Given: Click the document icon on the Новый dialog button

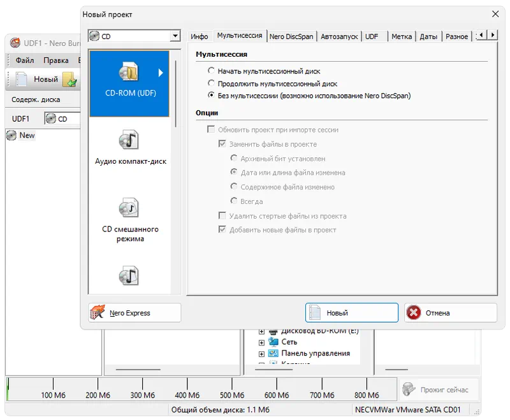Looking at the screenshot, I should point(314,313).
